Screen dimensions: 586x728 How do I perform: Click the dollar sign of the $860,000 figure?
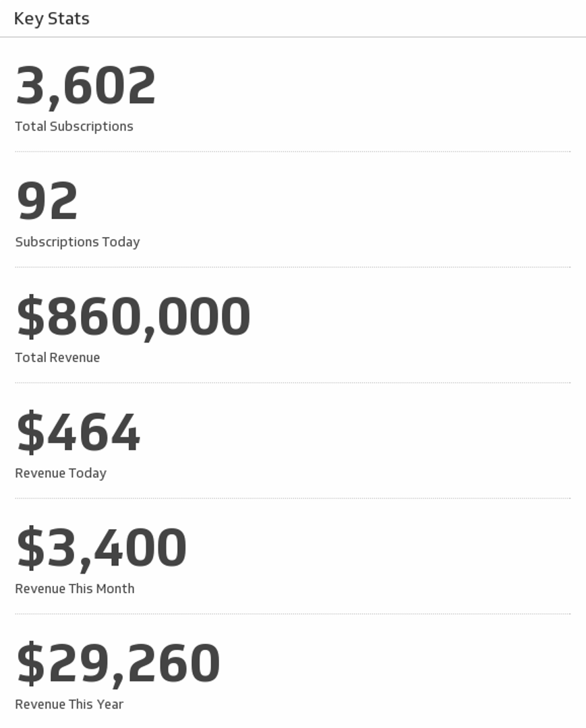30,317
